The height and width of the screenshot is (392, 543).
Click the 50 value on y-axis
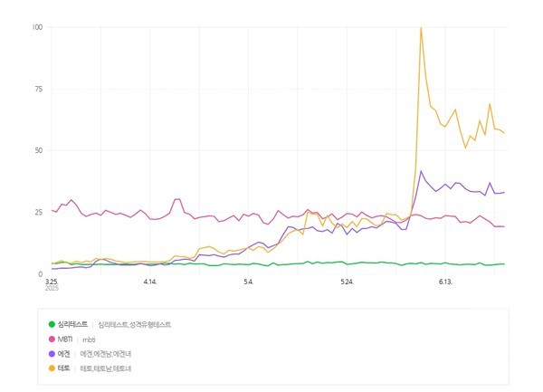click(x=38, y=150)
